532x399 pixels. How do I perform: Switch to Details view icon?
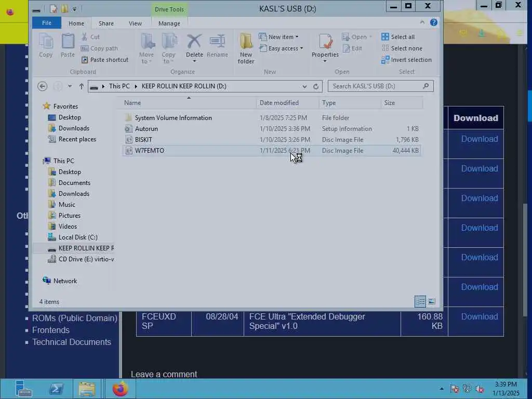(420, 301)
